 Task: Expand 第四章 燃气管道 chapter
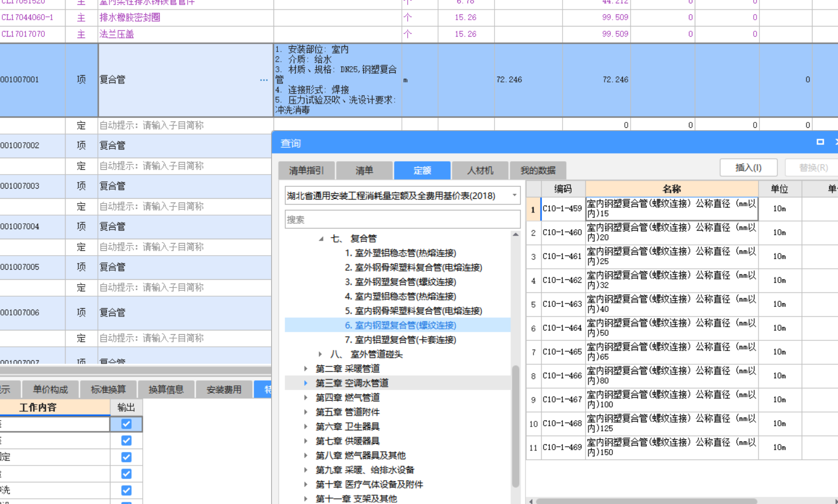coord(306,397)
